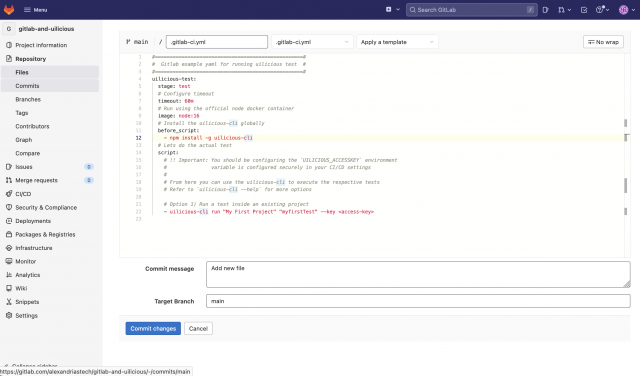Click the Repository sidebar icon
640x376 pixels.
pyautogui.click(x=9, y=59)
